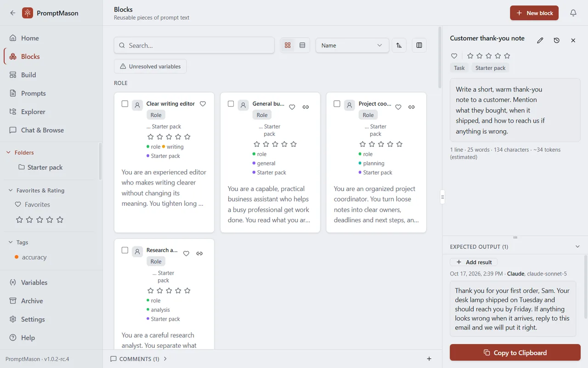Go to the Build page

(51, 75)
